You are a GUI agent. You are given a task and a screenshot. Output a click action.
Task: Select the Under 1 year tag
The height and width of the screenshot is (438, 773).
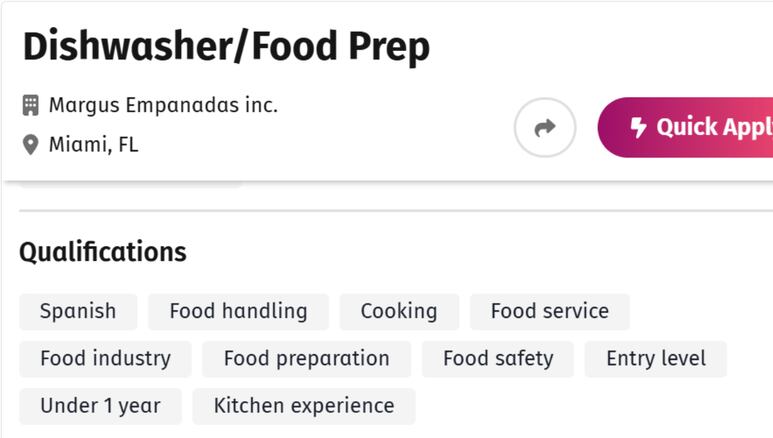tap(101, 406)
